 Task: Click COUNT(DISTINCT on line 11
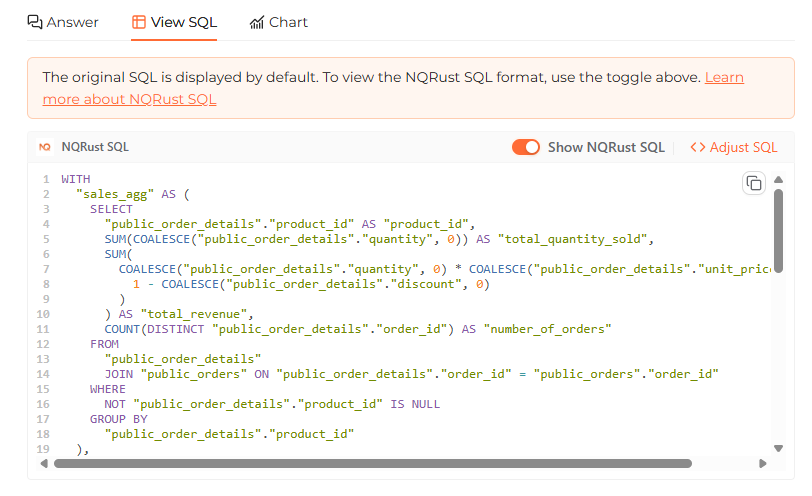coord(154,329)
